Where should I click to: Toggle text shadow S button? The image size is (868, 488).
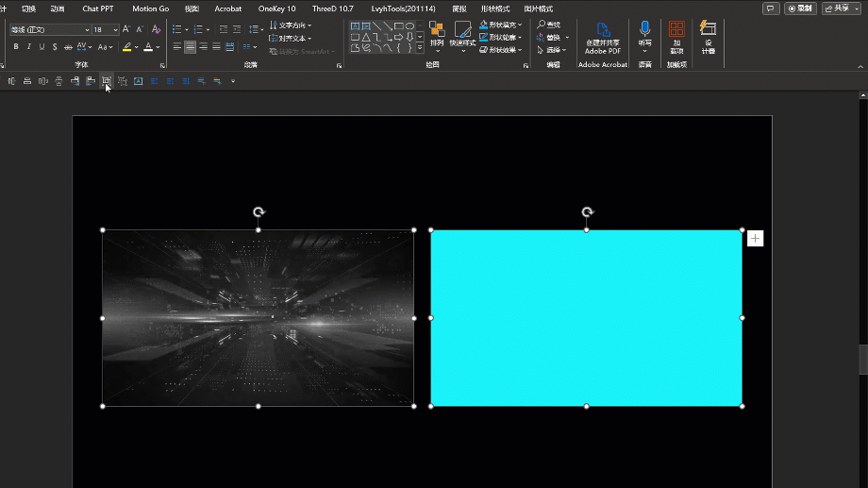55,47
